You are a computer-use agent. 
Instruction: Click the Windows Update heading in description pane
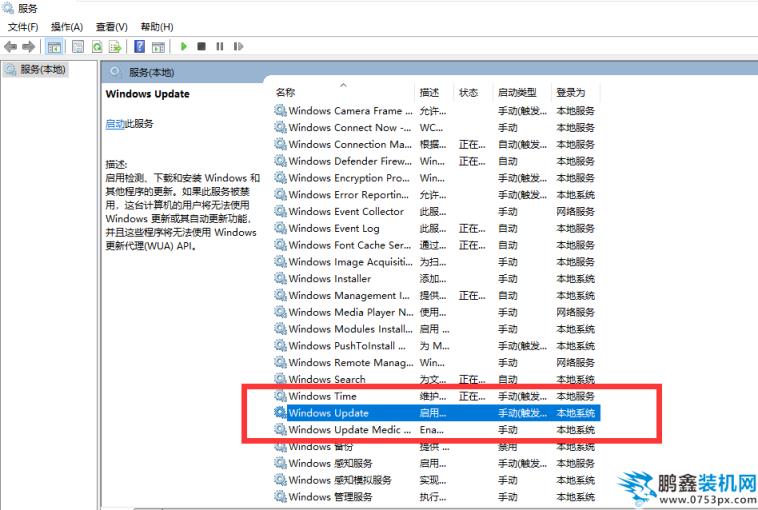(147, 94)
